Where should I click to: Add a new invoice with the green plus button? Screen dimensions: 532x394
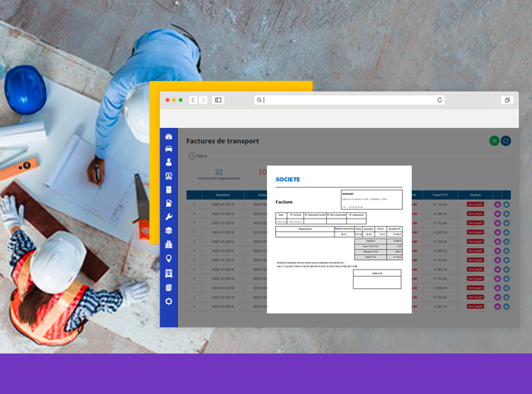(x=494, y=141)
